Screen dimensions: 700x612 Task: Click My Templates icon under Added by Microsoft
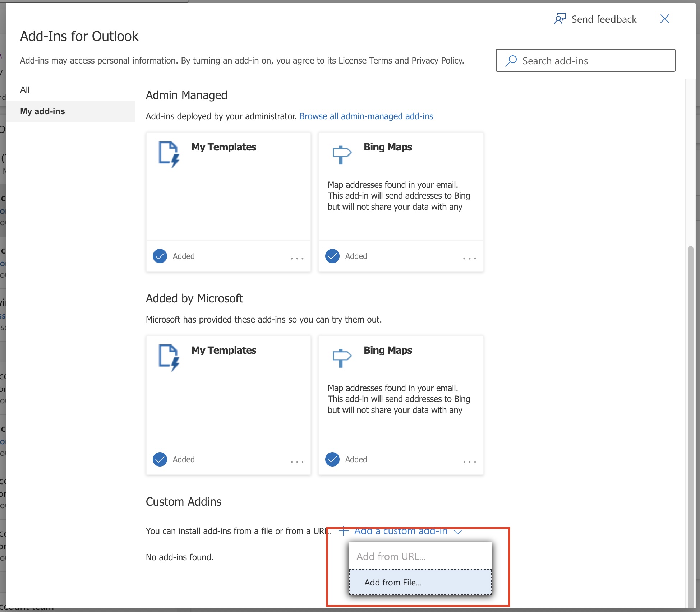(x=169, y=357)
